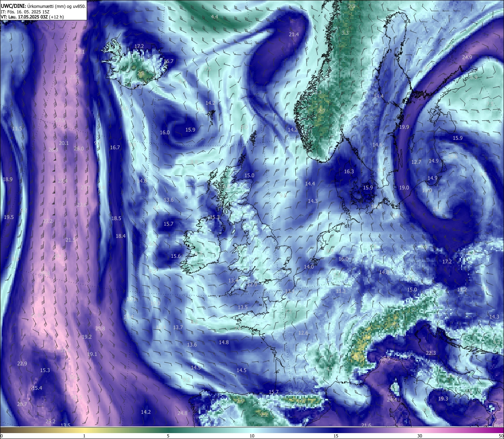Click the 24.9 value near Finland
This screenshot has width=504, height=439.
pyautogui.click(x=467, y=57)
